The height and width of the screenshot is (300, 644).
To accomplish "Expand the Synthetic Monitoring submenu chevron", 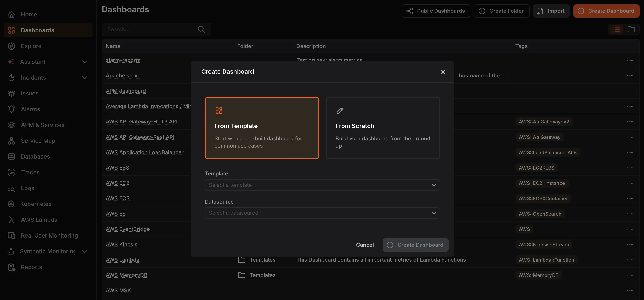I will [85, 251].
